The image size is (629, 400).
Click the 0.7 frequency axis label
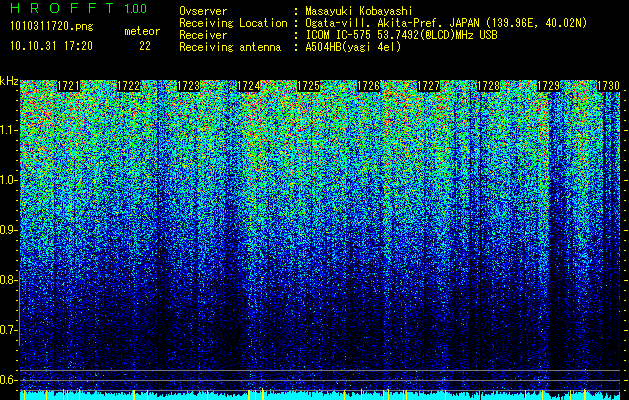coord(9,330)
